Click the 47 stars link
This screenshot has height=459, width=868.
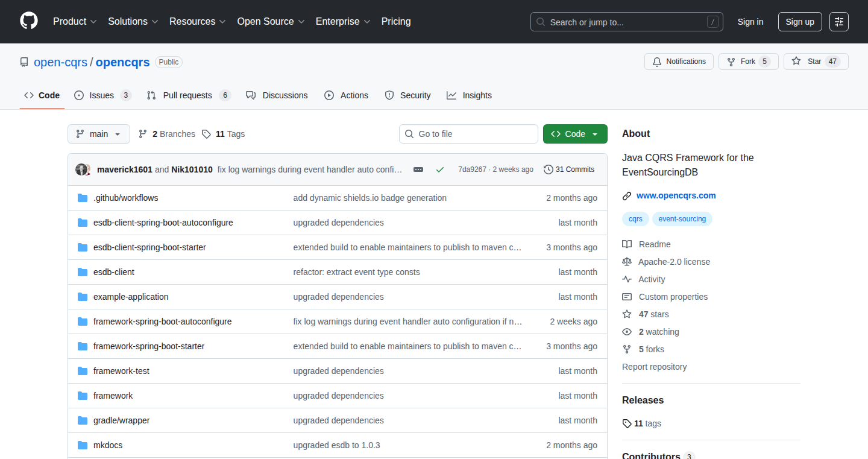click(x=653, y=314)
